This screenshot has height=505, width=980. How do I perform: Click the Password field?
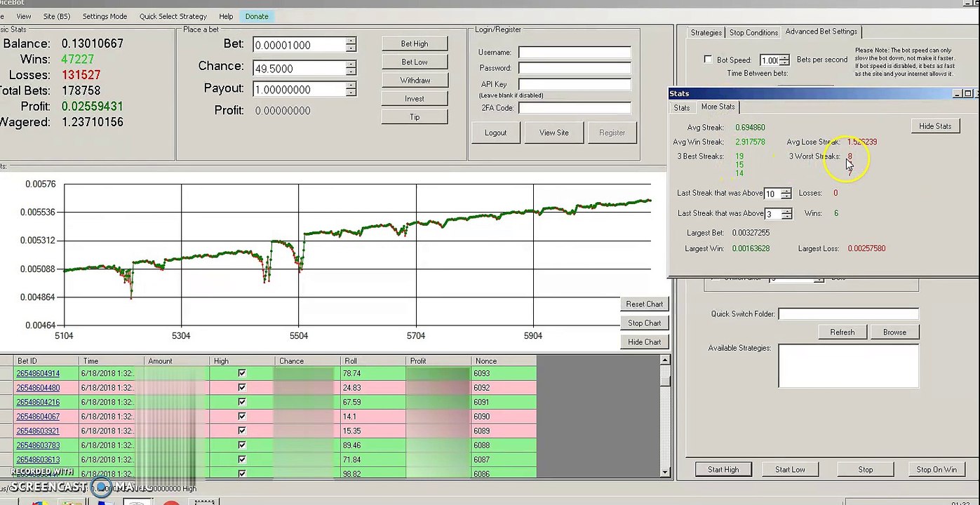click(x=575, y=68)
